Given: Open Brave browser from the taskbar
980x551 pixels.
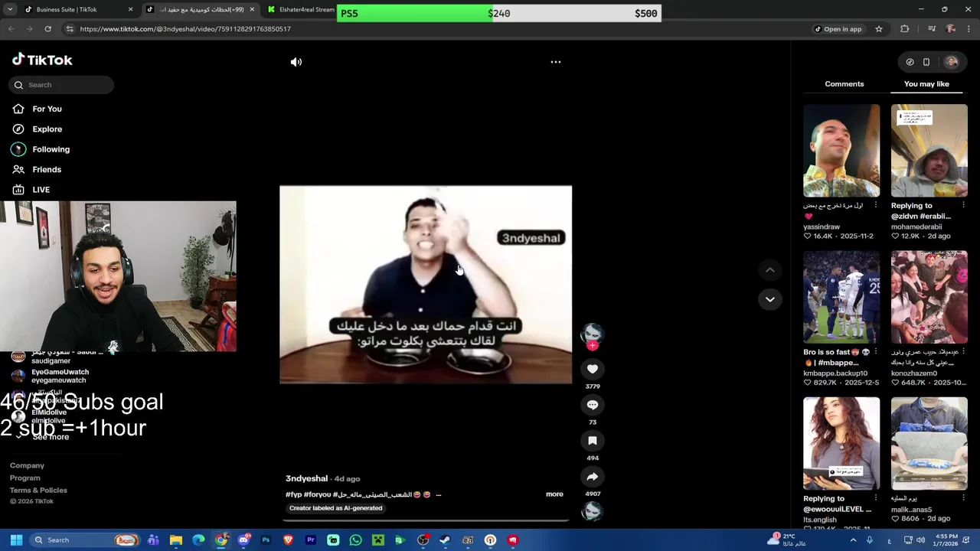Looking at the screenshot, I should (288, 540).
